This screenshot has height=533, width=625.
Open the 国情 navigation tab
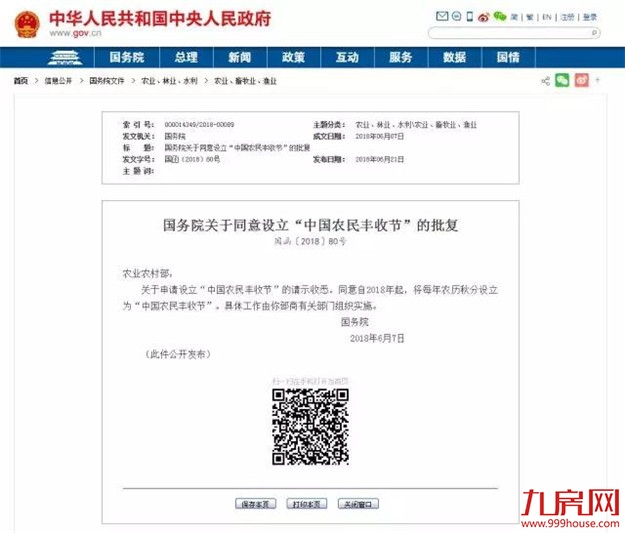tap(508, 57)
